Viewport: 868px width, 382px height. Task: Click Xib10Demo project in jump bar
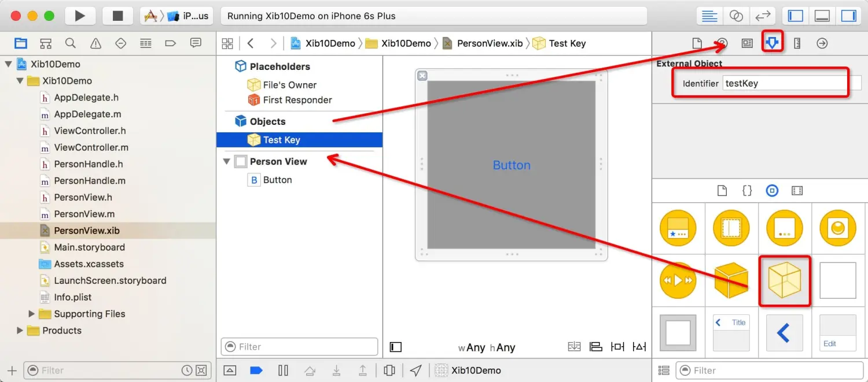(323, 43)
